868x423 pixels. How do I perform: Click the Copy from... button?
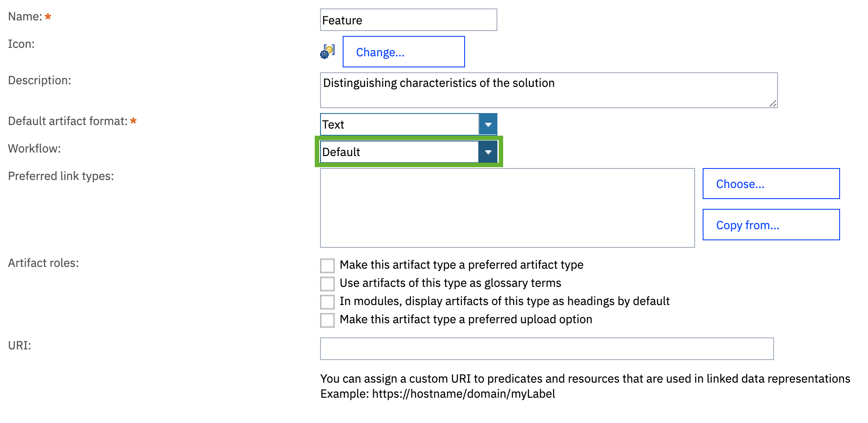pos(771,225)
